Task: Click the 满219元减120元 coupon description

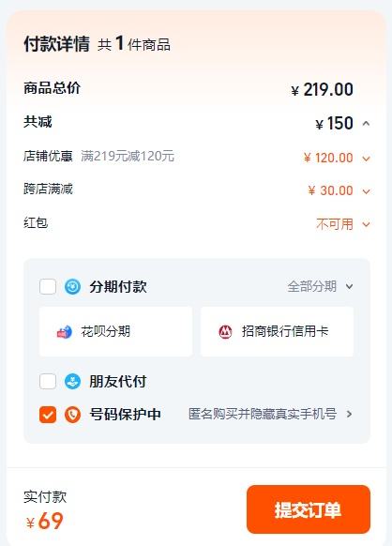Action: 128,156
